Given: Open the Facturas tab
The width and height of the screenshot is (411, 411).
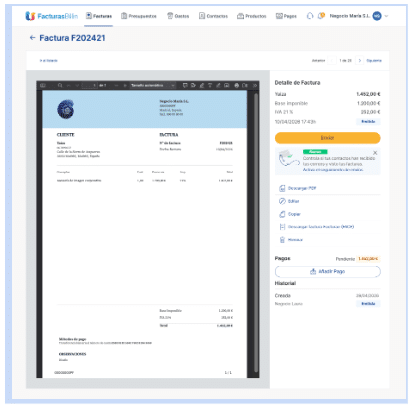Looking at the screenshot, I should (99, 16).
